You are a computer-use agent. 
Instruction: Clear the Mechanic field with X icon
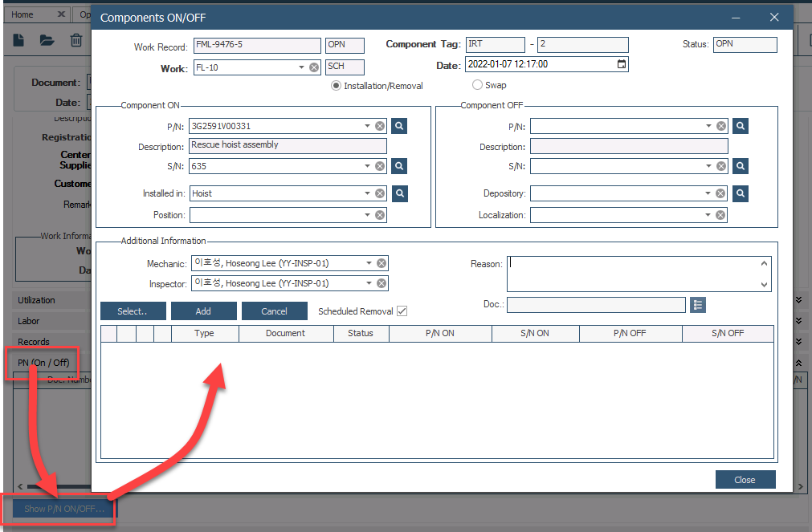click(x=382, y=263)
